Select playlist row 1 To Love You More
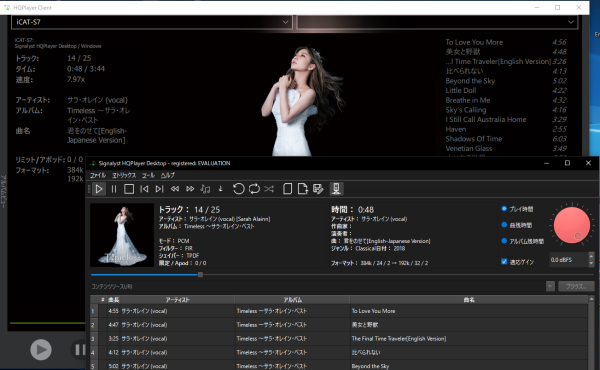The image size is (600, 370). point(339,311)
